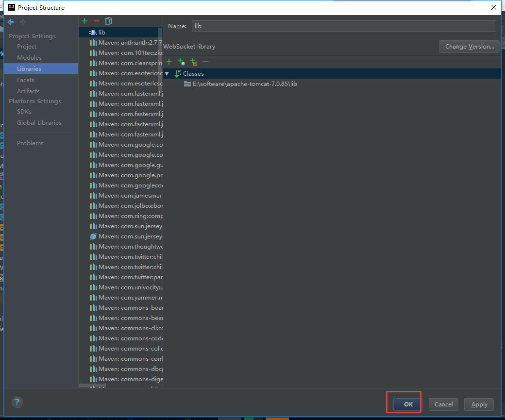Click the folder icon of tomcat lib path
The width and height of the screenshot is (505, 420).
click(187, 84)
